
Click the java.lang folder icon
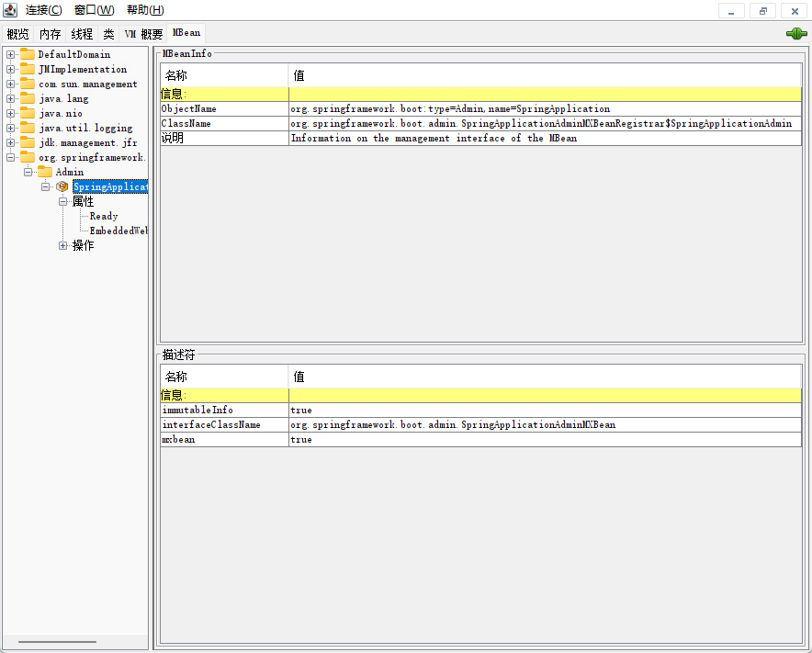(28, 98)
